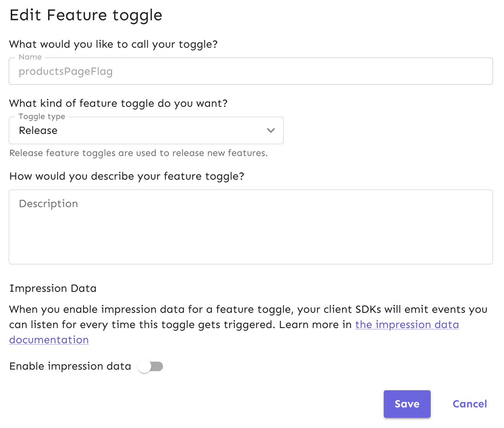
Task: Click the Save button
Action: coord(407,404)
